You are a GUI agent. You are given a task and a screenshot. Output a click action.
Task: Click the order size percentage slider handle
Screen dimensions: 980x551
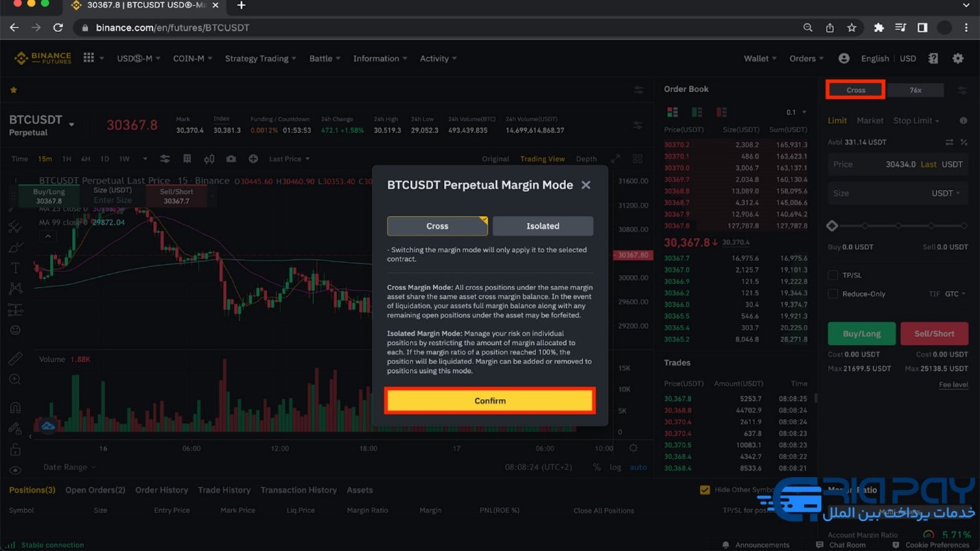[832, 225]
